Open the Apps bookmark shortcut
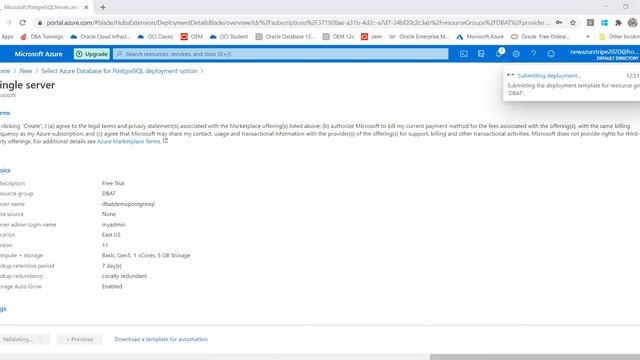The image size is (640, 360). click(x=7, y=37)
